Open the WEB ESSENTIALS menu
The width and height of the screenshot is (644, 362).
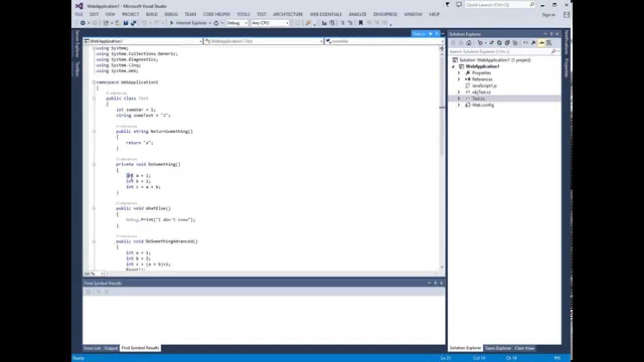326,15
